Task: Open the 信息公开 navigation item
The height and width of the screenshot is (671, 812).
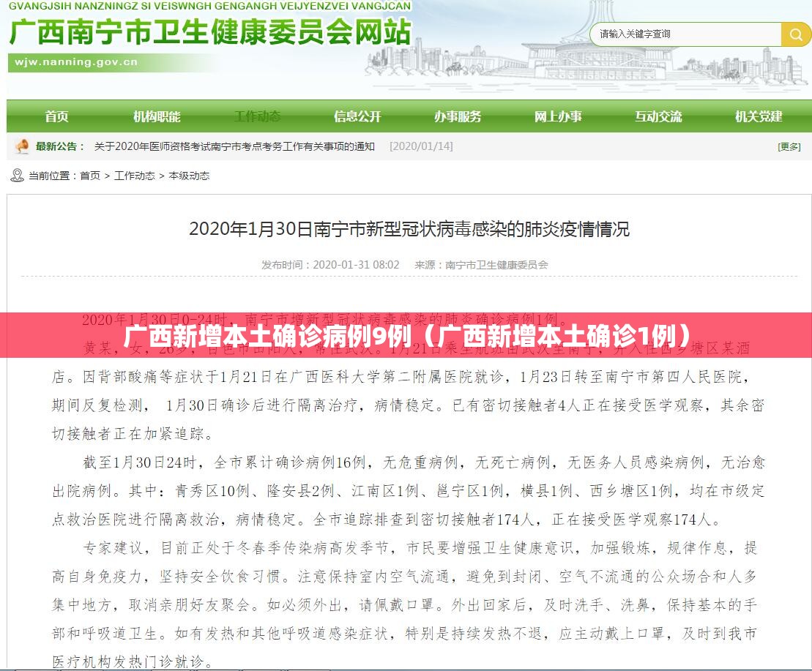Action: pyautogui.click(x=357, y=116)
